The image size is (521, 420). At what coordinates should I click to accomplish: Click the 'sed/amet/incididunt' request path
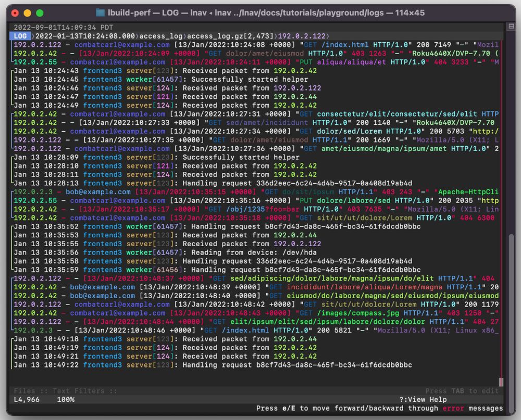[267, 122]
